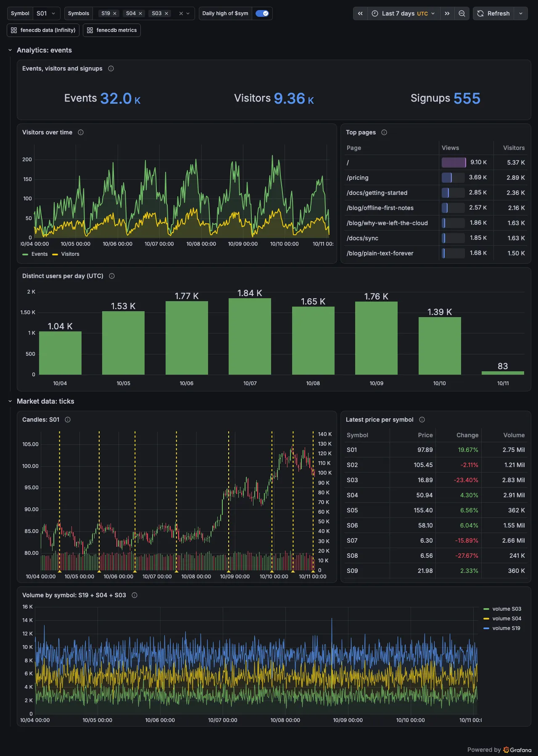Open info tooltip for Events, visitors and signups
This screenshot has height=756, width=538.
pyautogui.click(x=111, y=68)
